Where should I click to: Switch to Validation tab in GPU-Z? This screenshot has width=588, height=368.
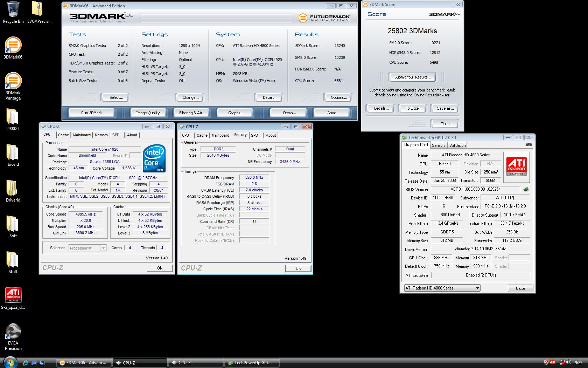click(x=457, y=145)
